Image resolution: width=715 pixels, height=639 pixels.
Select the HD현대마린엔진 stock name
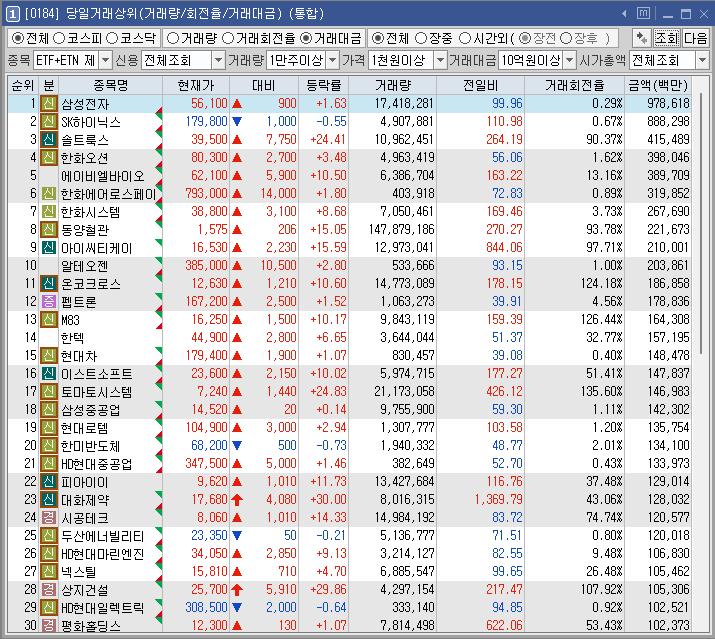click(x=103, y=554)
